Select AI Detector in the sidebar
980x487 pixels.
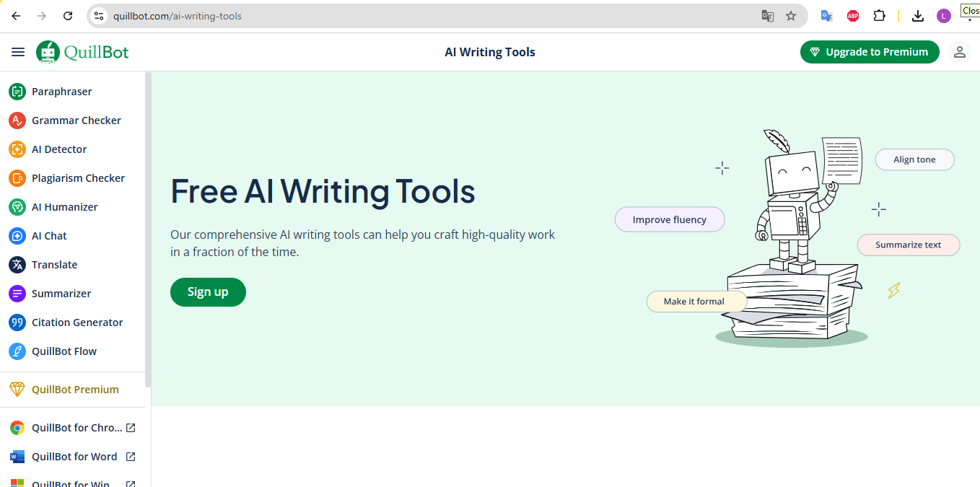tap(59, 149)
